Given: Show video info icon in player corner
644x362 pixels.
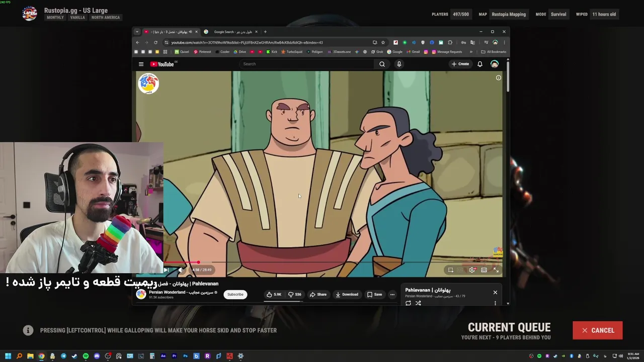Looking at the screenshot, I should click(499, 77).
